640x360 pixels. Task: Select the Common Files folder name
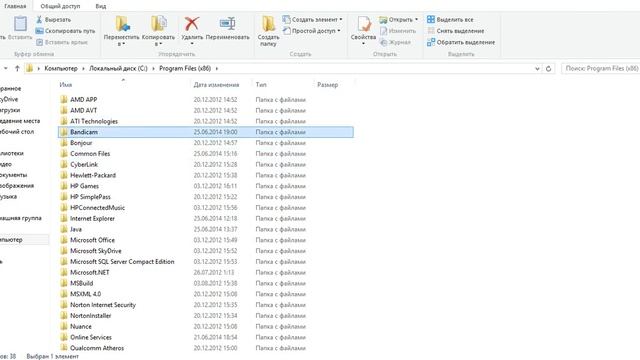[x=90, y=153]
